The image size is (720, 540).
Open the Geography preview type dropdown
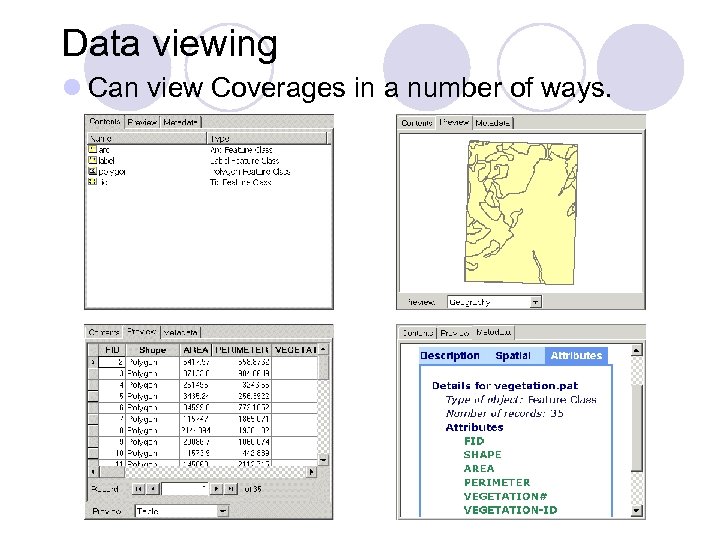[535, 302]
